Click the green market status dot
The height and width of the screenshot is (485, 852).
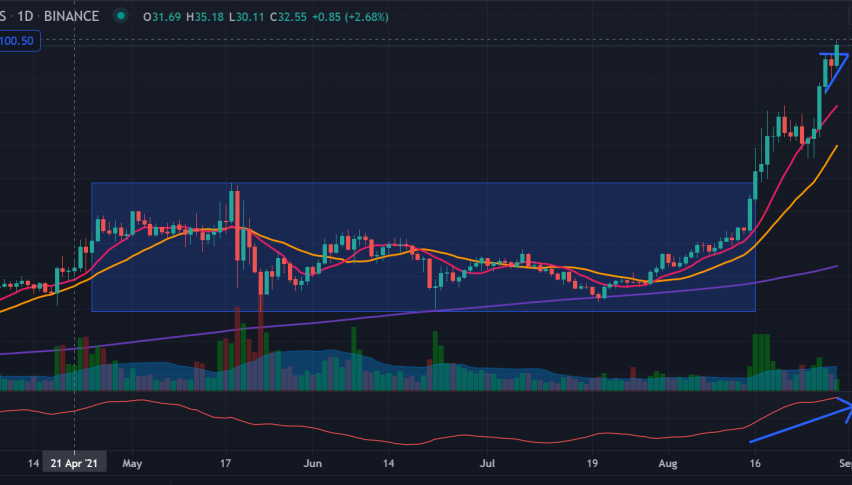click(x=121, y=16)
